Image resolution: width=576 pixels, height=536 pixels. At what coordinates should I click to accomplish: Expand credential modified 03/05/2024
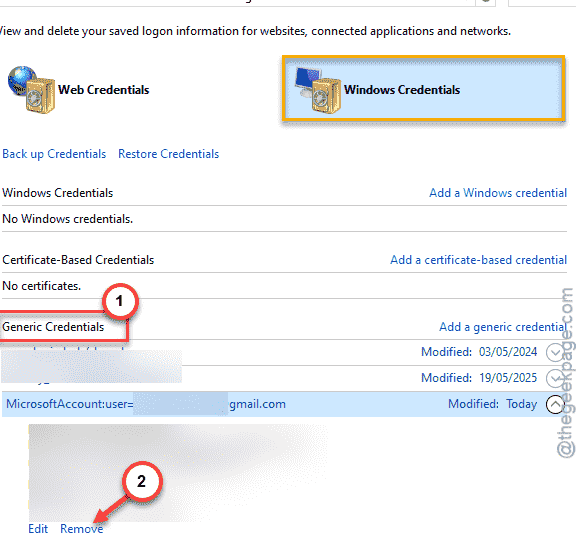(554, 352)
